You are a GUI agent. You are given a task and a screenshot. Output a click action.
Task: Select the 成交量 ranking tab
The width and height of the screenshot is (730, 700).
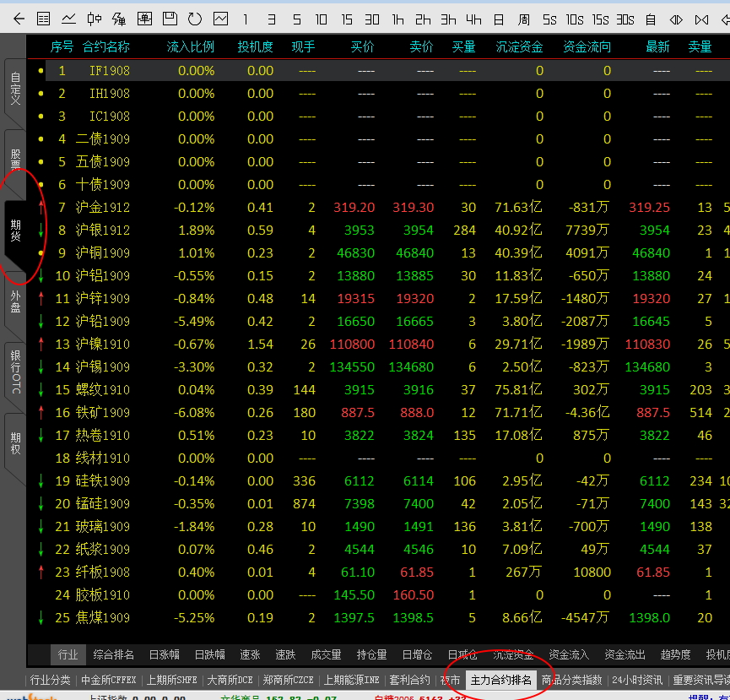(326, 654)
